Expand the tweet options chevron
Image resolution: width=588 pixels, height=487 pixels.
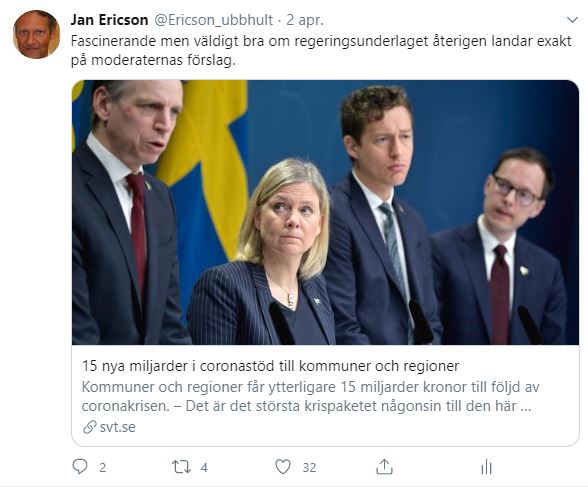tap(572, 19)
